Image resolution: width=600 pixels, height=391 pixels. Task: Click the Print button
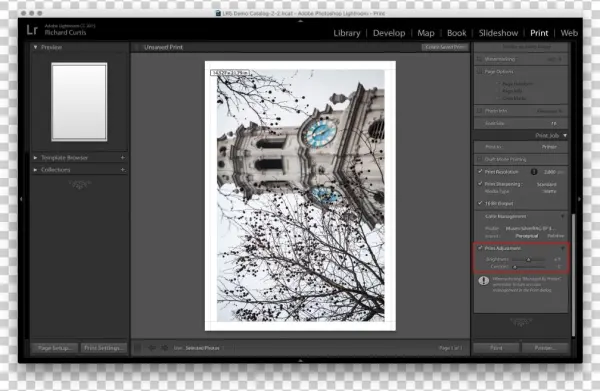(496, 348)
